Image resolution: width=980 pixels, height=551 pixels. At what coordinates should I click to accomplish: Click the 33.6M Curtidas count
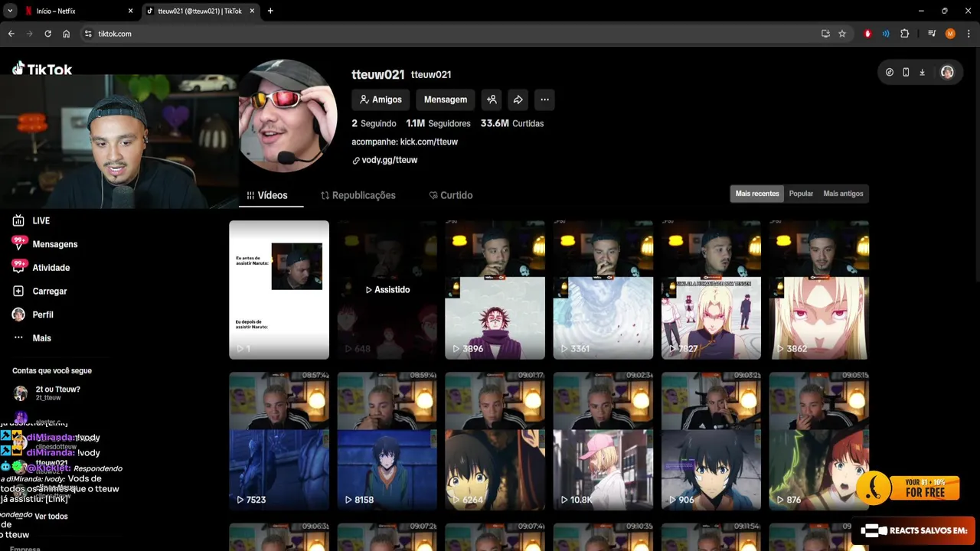point(512,123)
